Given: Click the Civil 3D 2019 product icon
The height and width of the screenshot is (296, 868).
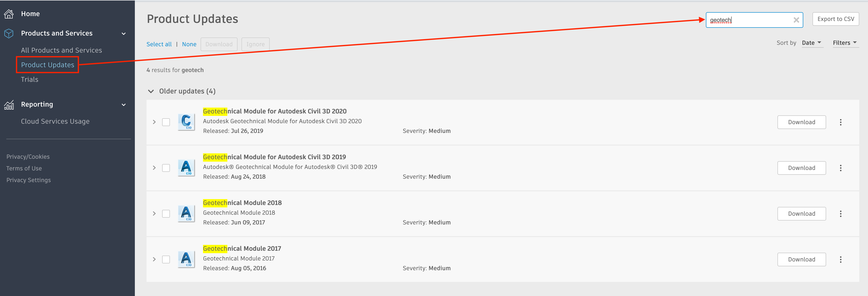Looking at the screenshot, I should click(187, 167).
